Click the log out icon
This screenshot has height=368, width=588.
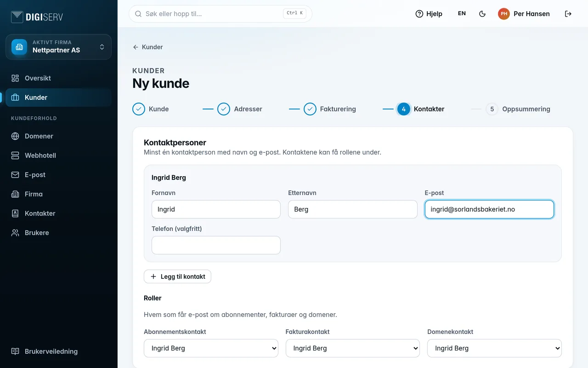coord(568,14)
